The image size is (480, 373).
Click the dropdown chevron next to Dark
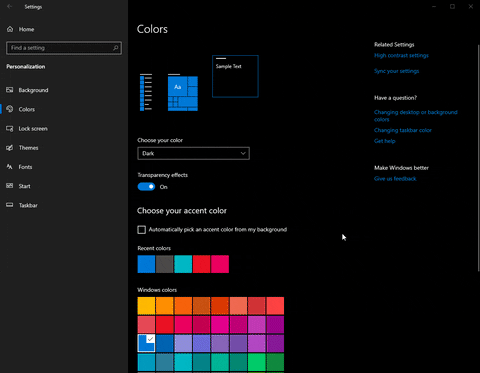pos(243,153)
